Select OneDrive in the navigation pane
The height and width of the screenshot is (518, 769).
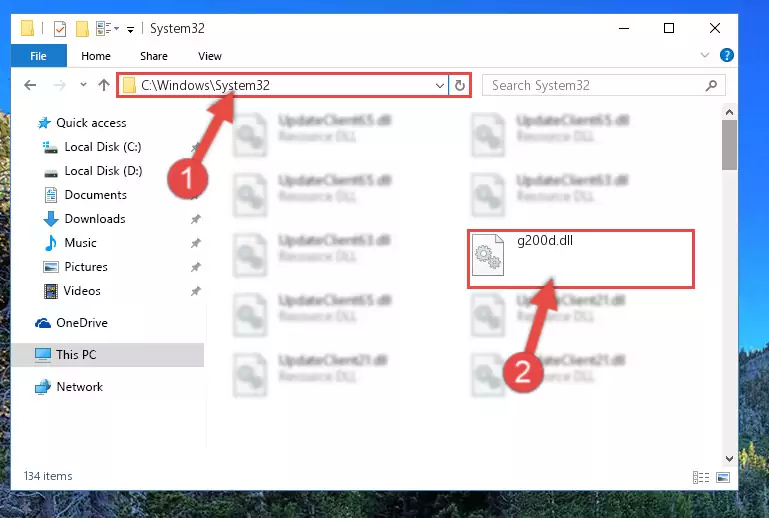pos(82,323)
